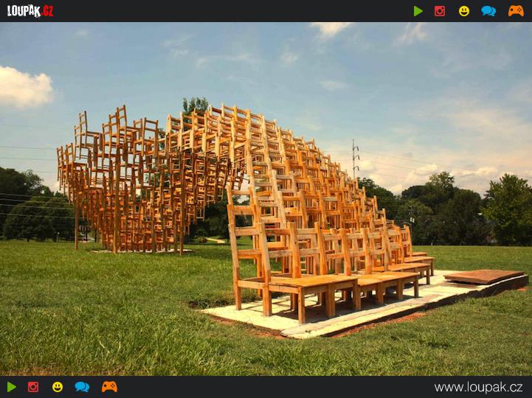Visit the www.loupak.cz link in the footer
Viewport: 532px width, 398px height.
click(478, 387)
